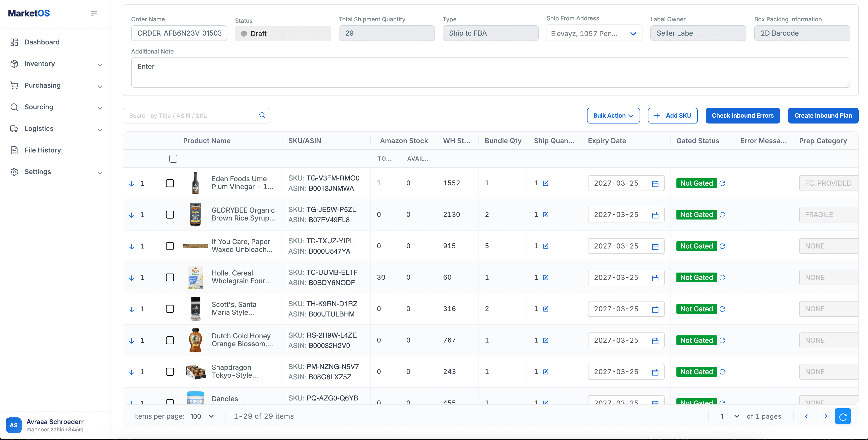Open calendar for Holle Cereal expiry date

[x=655, y=278]
